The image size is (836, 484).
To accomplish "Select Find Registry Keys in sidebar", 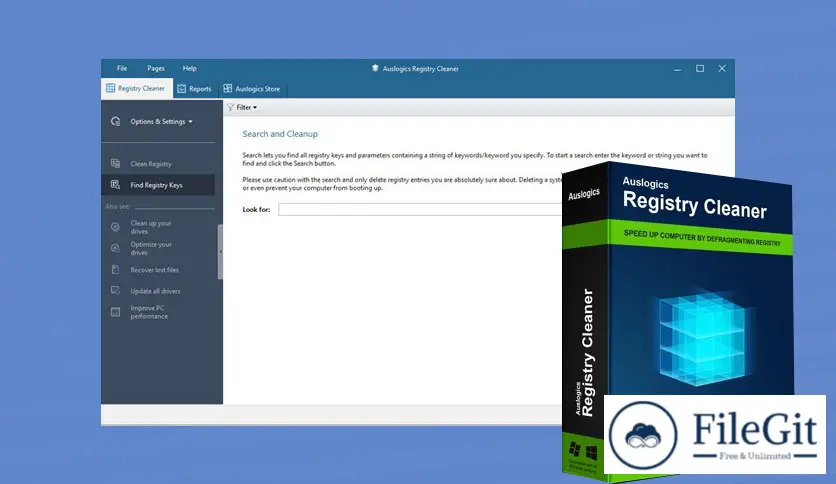I will 158,185.
